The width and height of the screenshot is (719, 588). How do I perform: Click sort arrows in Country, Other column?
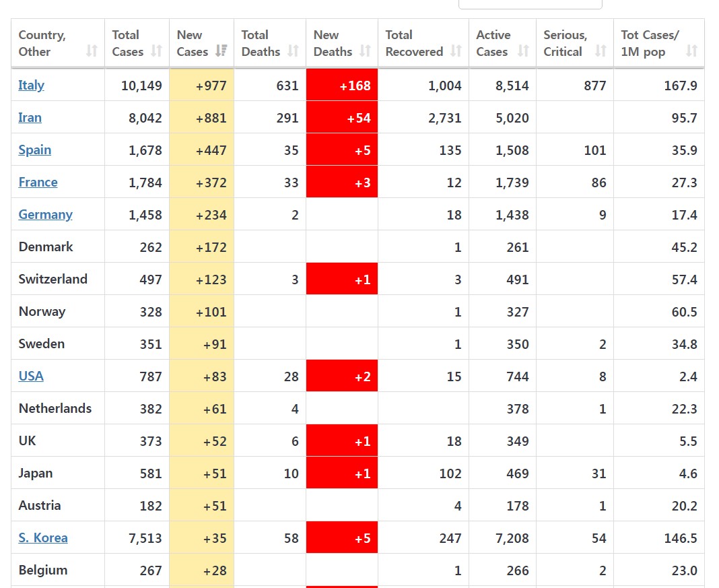click(x=92, y=51)
